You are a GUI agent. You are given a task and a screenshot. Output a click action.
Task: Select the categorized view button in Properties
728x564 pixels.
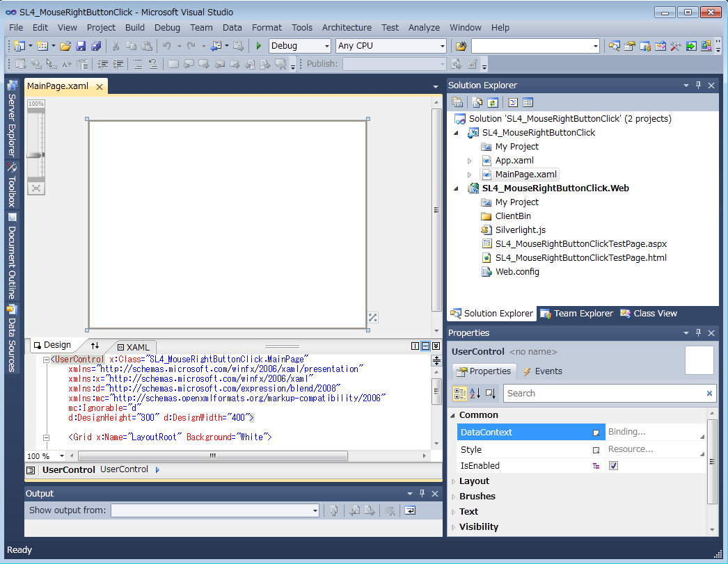point(460,394)
